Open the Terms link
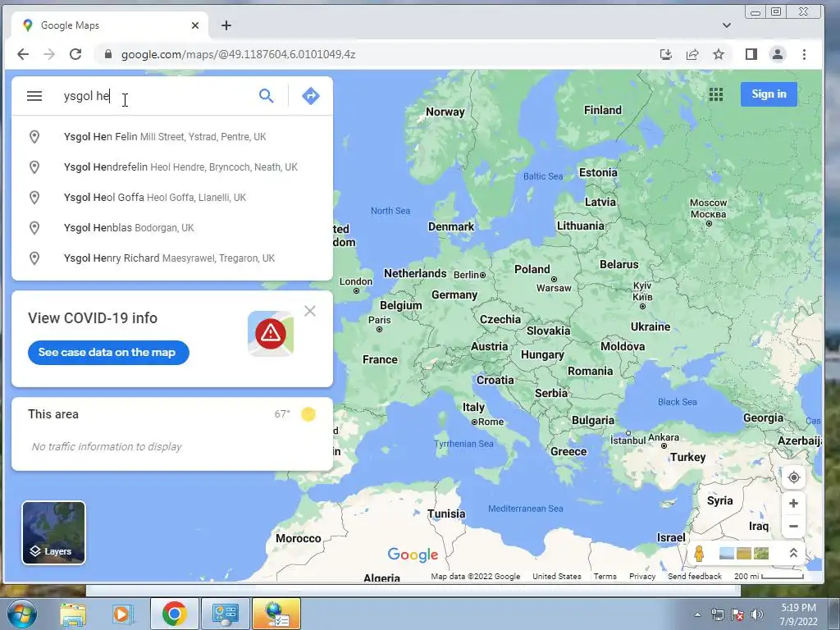The width and height of the screenshot is (840, 630). (x=605, y=577)
